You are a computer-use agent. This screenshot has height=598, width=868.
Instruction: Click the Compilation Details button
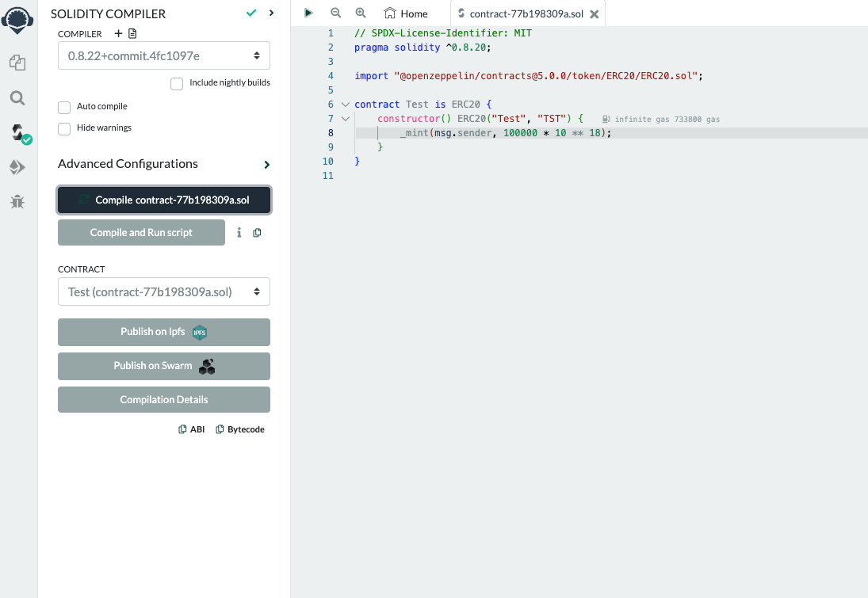pyautogui.click(x=164, y=400)
